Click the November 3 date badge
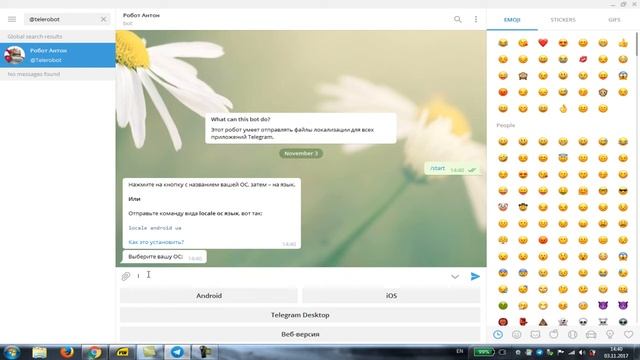This screenshot has width=640, height=360. click(301, 153)
